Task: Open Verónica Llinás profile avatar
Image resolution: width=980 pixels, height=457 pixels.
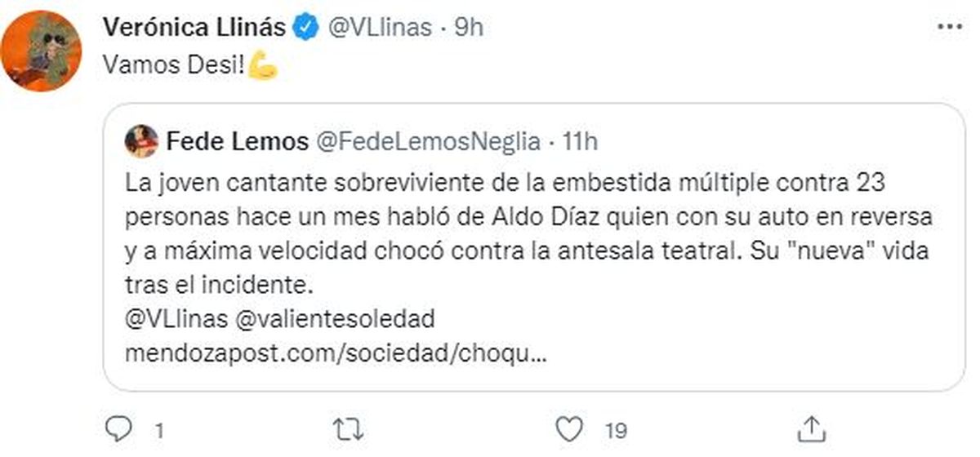Action: 42,51
